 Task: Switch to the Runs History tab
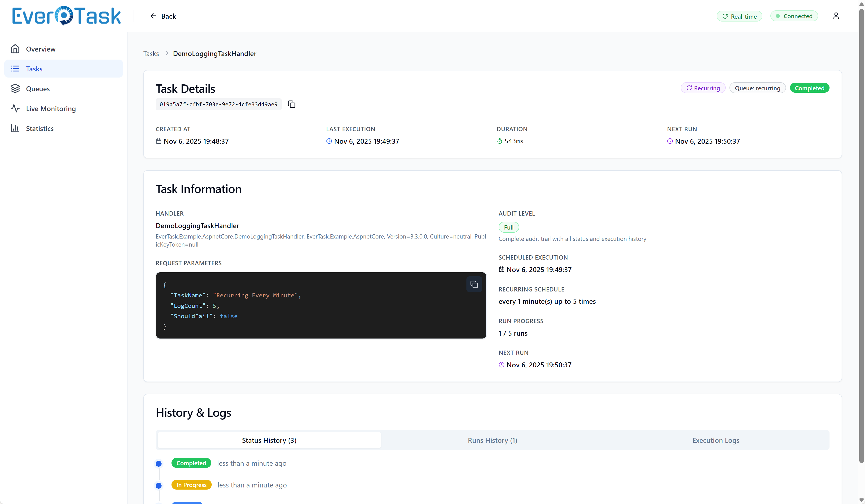492,440
